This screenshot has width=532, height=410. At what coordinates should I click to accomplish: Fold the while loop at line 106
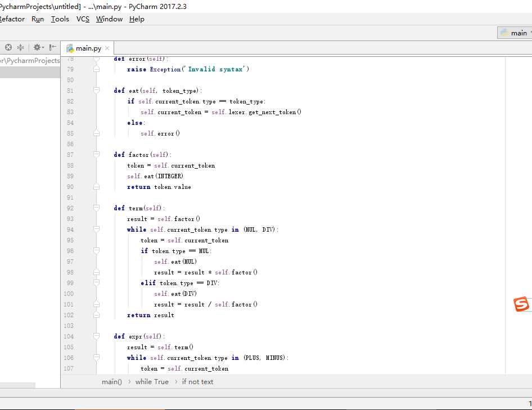(96, 357)
